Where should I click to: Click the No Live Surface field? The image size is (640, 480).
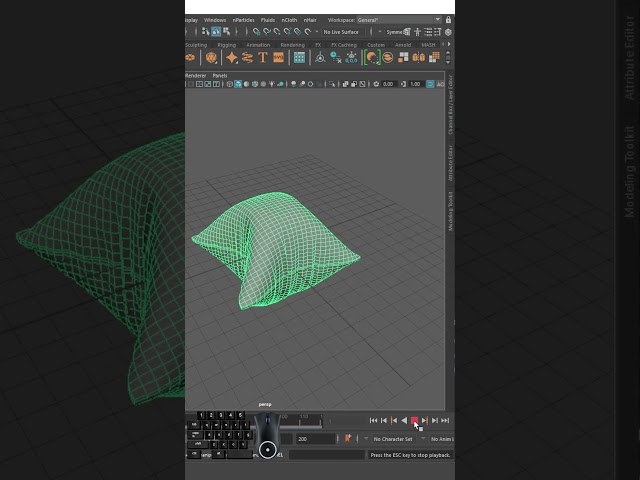tap(341, 32)
